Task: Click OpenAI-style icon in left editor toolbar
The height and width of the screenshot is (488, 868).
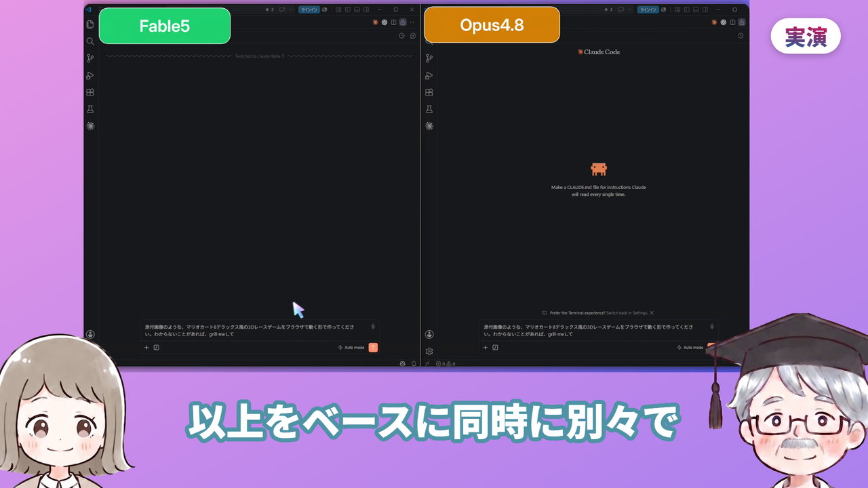Action: pos(384,22)
